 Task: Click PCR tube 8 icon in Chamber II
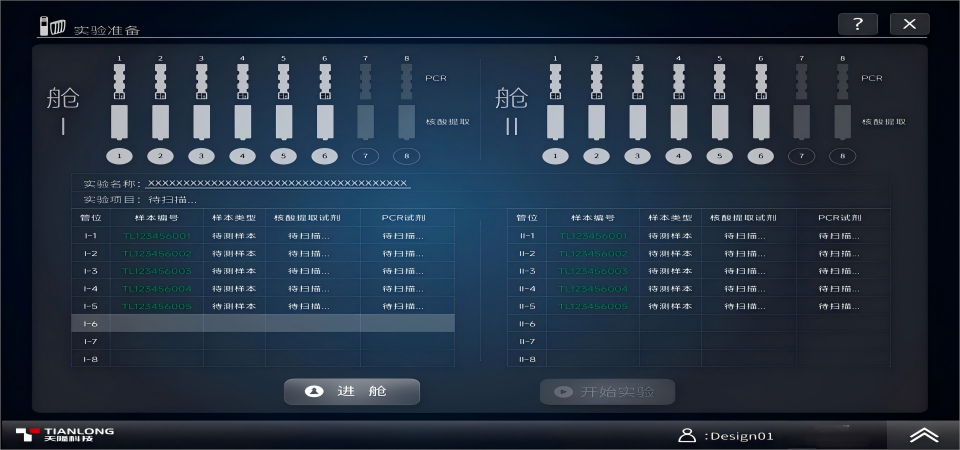(x=842, y=79)
